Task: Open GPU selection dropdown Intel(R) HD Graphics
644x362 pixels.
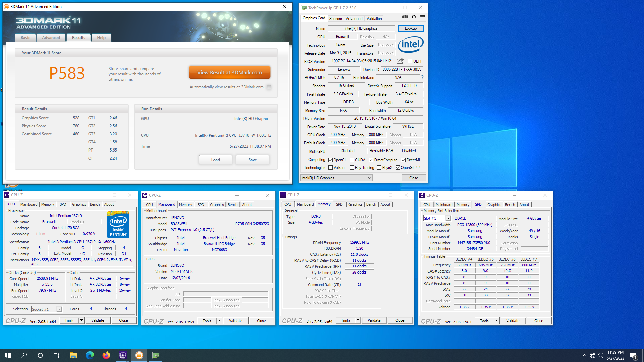Action: coord(336,178)
